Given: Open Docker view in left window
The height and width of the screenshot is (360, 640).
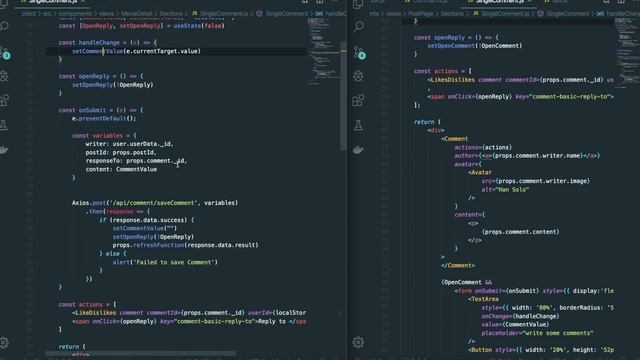Looking at the screenshot, I should [4, 150].
